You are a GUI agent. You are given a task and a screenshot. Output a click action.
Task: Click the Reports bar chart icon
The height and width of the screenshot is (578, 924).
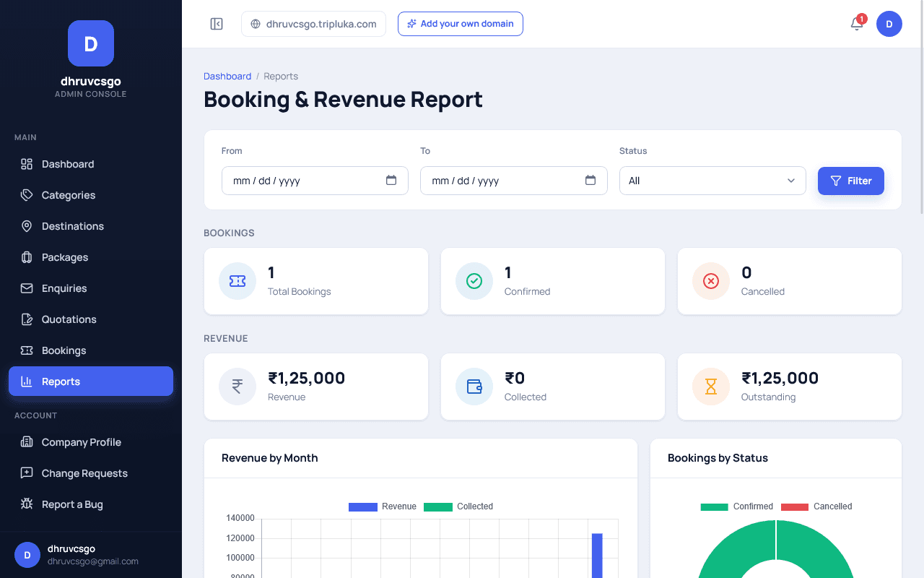27,381
